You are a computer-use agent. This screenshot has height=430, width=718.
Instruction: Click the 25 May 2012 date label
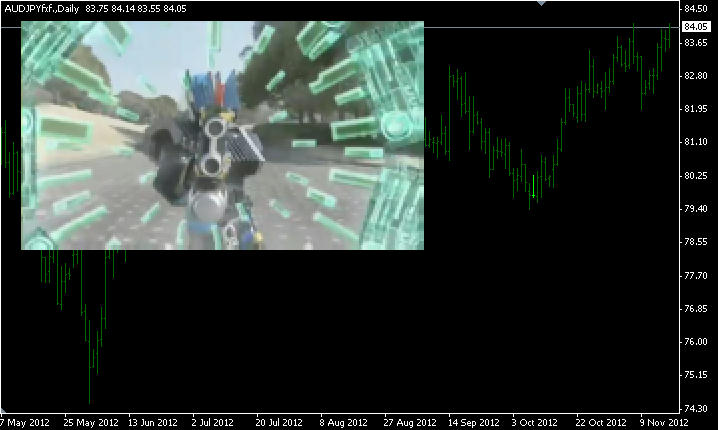click(x=91, y=422)
